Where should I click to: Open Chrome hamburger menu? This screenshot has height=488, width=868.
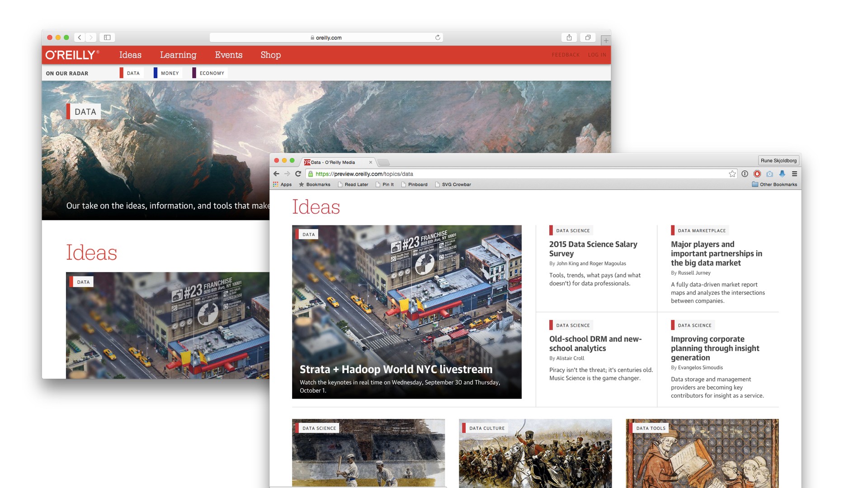794,174
